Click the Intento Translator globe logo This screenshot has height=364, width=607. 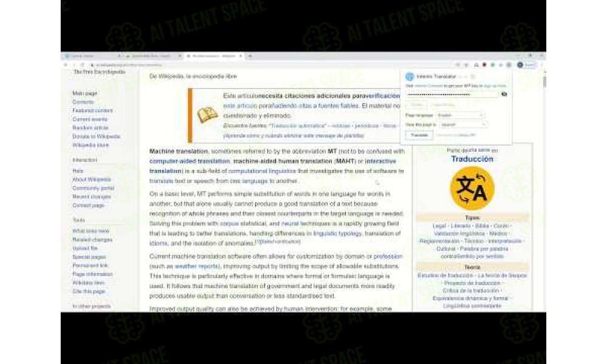[410, 76]
